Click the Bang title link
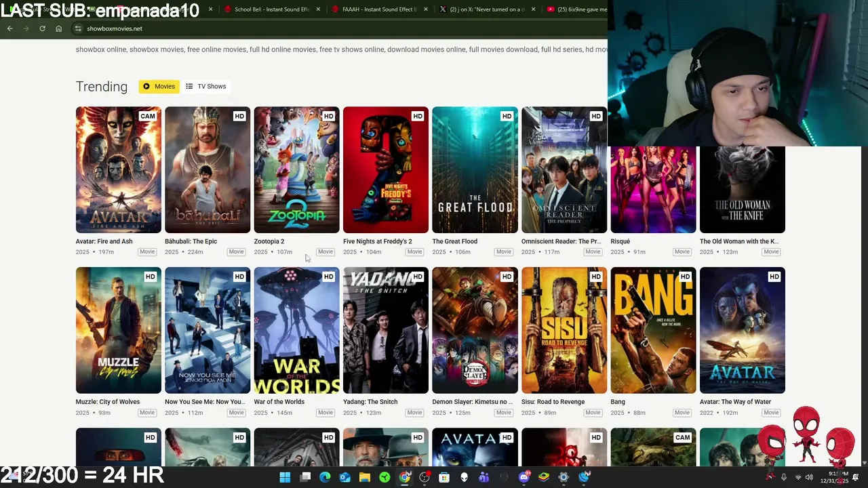The height and width of the screenshot is (488, 868). pos(618,402)
